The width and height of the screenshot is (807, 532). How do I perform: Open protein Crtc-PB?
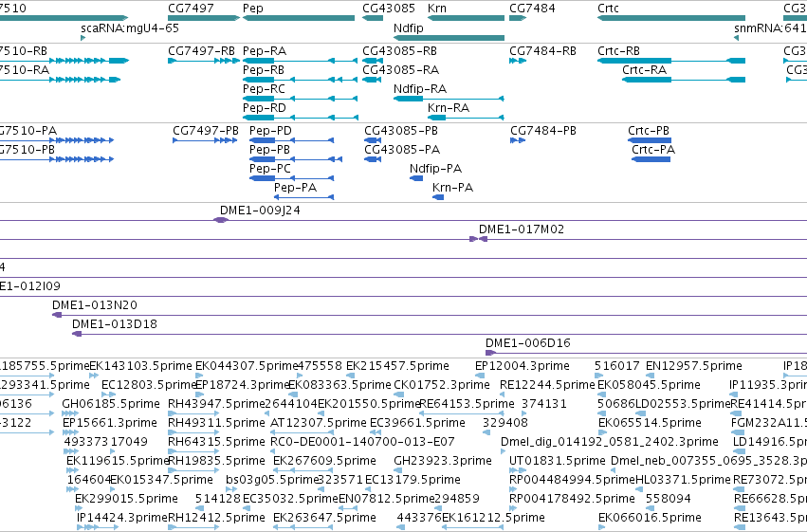pyautogui.click(x=650, y=140)
